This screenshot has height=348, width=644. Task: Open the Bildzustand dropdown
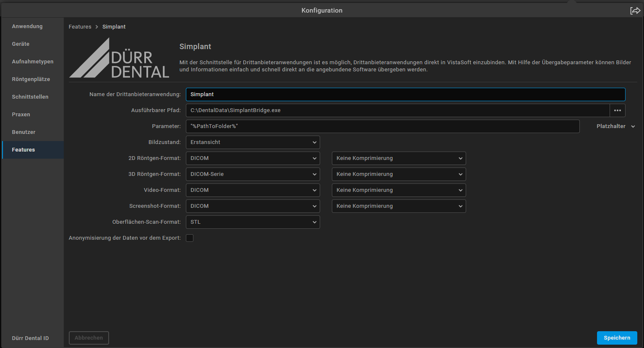click(253, 142)
